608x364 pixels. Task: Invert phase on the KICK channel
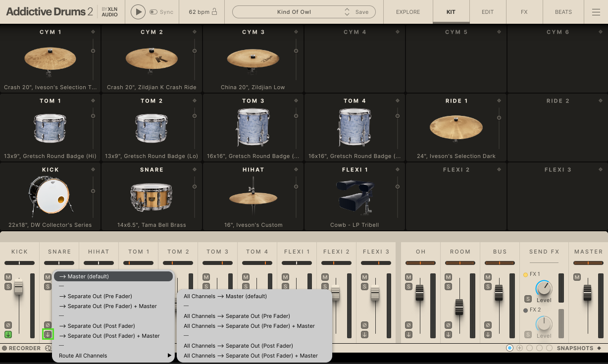8,325
